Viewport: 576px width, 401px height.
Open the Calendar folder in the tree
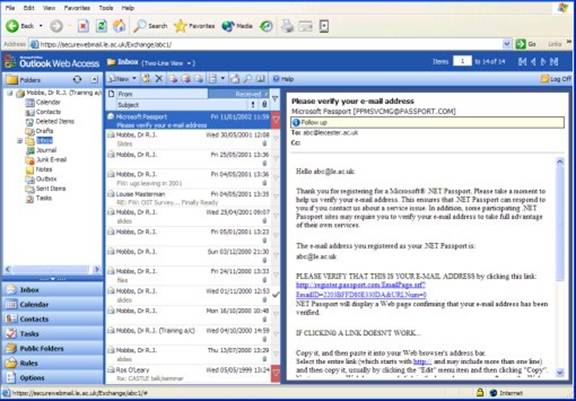tap(43, 102)
